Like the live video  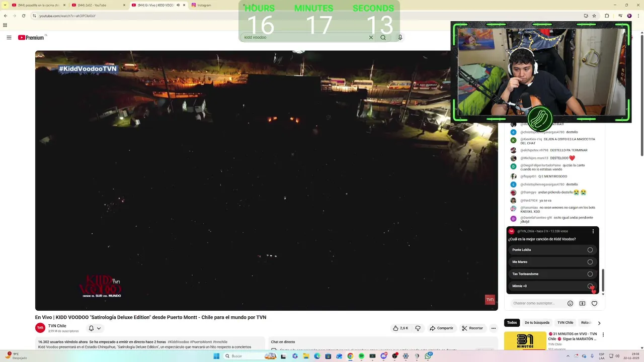[x=401, y=328]
